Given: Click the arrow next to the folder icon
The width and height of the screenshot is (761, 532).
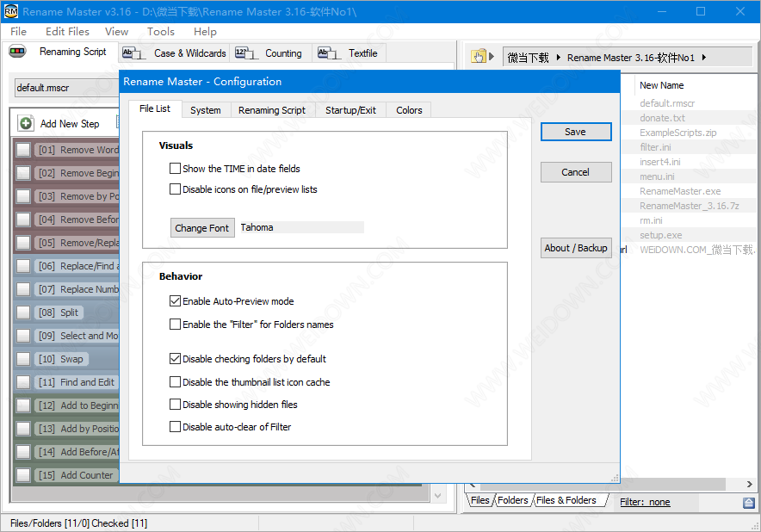Looking at the screenshot, I should 492,56.
